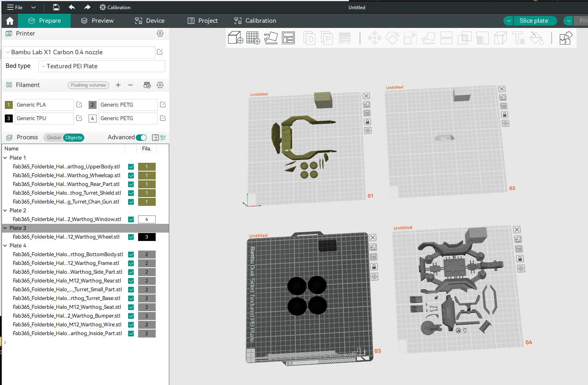
Task: Toggle the Advanced mode switch
Action: [141, 137]
